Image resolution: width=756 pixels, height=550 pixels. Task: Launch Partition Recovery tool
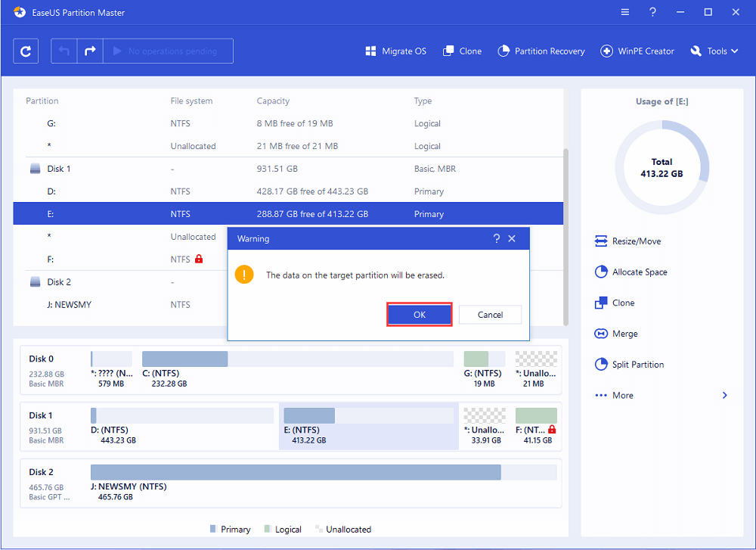click(x=541, y=51)
